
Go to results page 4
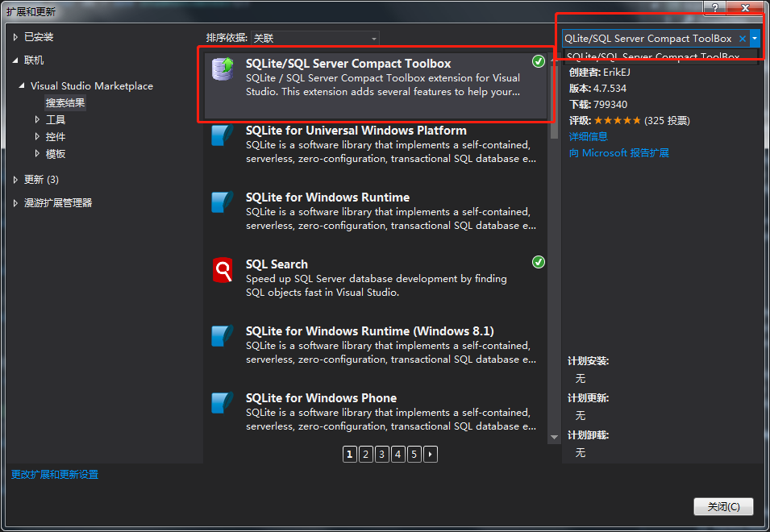(397, 454)
